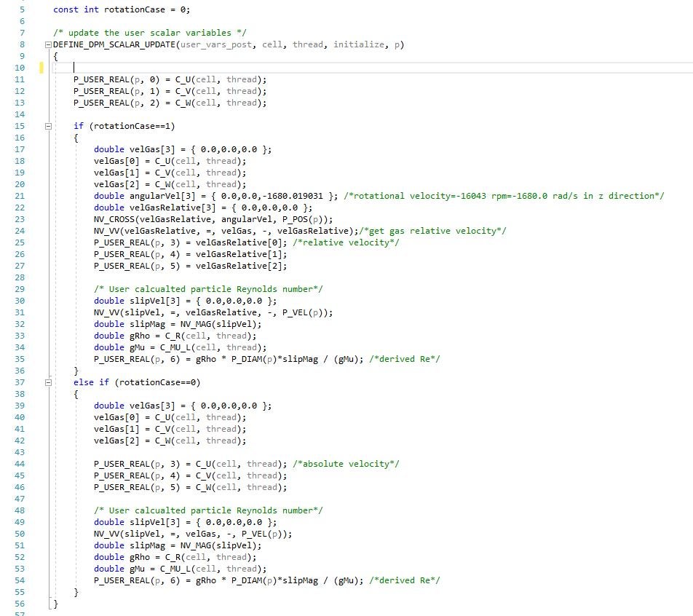Click 'velGas[2] = C_W(cell, thread);' on line 20
Screen dimensions: 693x616
tap(170, 184)
